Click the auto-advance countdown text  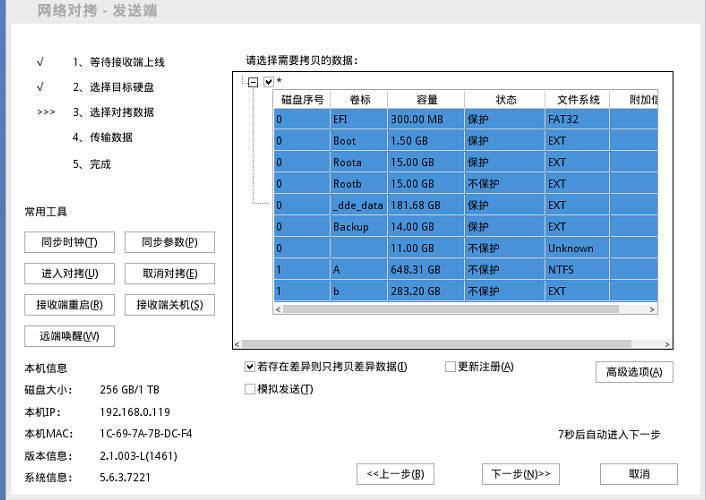point(609,434)
